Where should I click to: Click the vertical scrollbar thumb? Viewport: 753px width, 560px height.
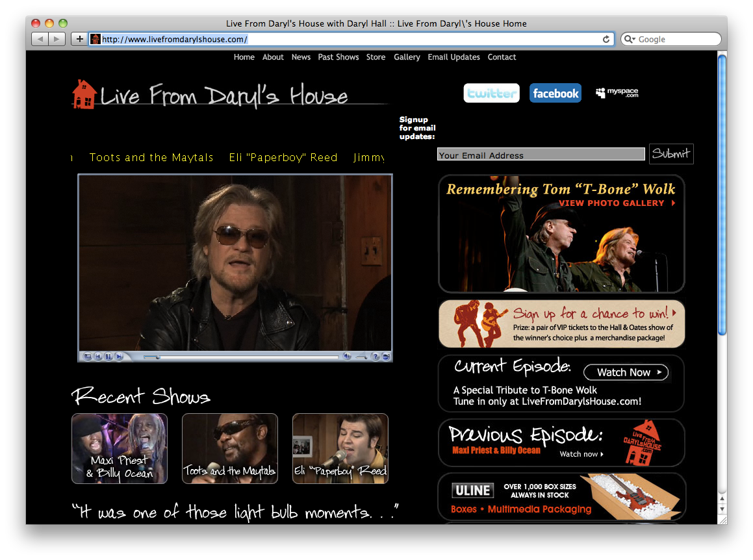click(x=722, y=195)
